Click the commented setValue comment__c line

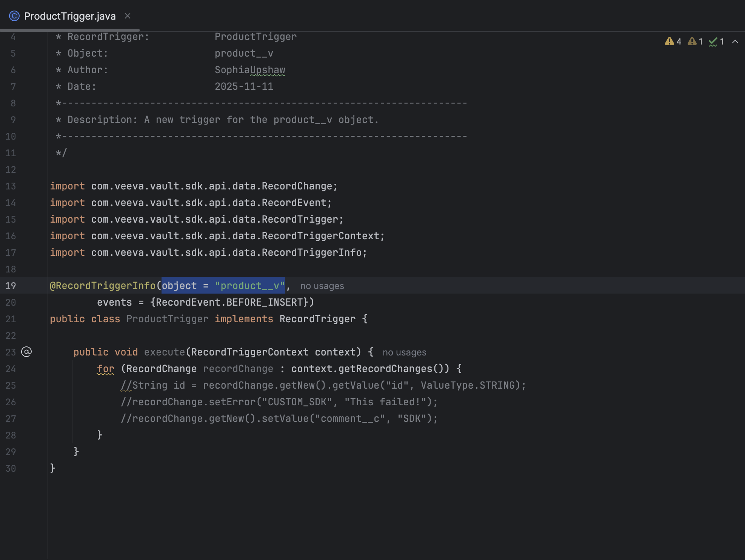coord(279,418)
